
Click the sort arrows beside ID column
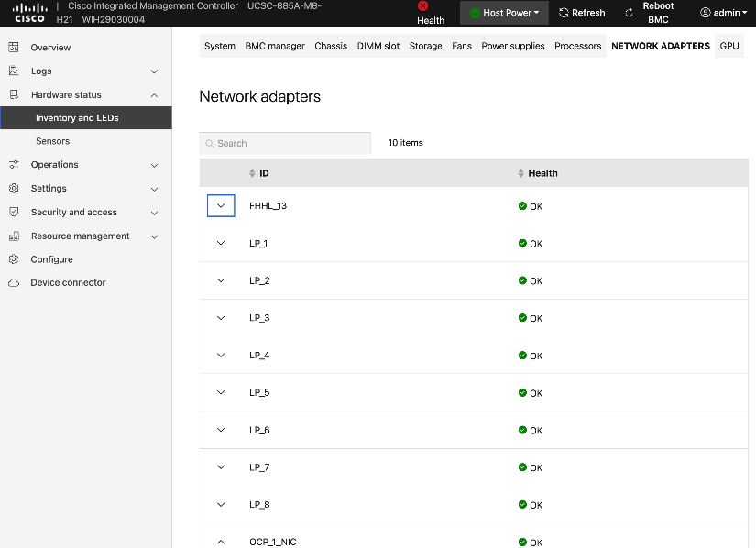253,173
